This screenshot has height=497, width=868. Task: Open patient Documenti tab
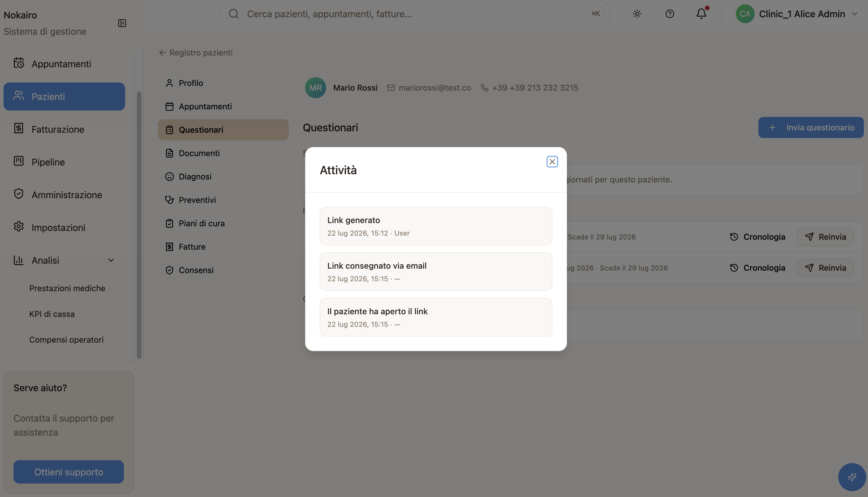point(223,153)
